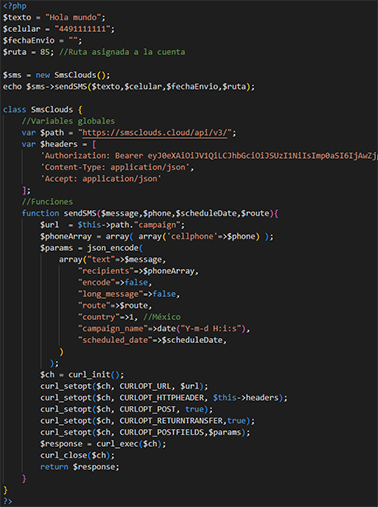This screenshot has height=507, width=378.
Task: Click the opening <?php tag
Action: pyautogui.click(x=15, y=6)
